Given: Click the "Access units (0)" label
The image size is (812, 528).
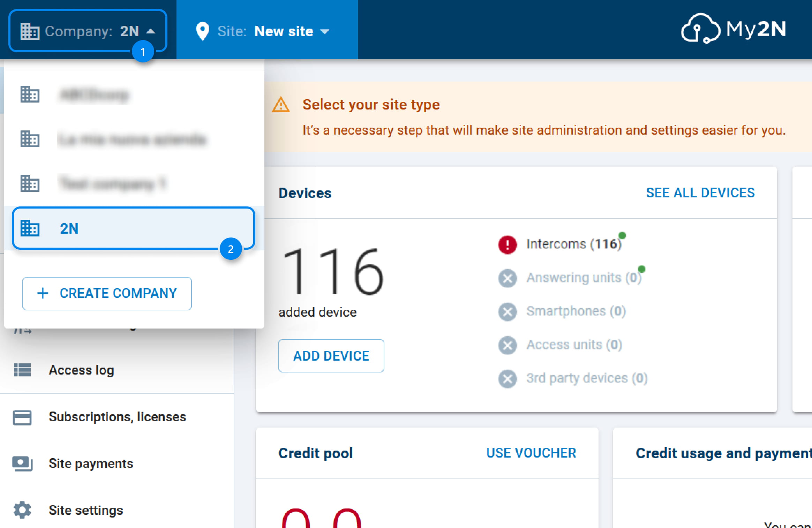Looking at the screenshot, I should click(x=574, y=345).
